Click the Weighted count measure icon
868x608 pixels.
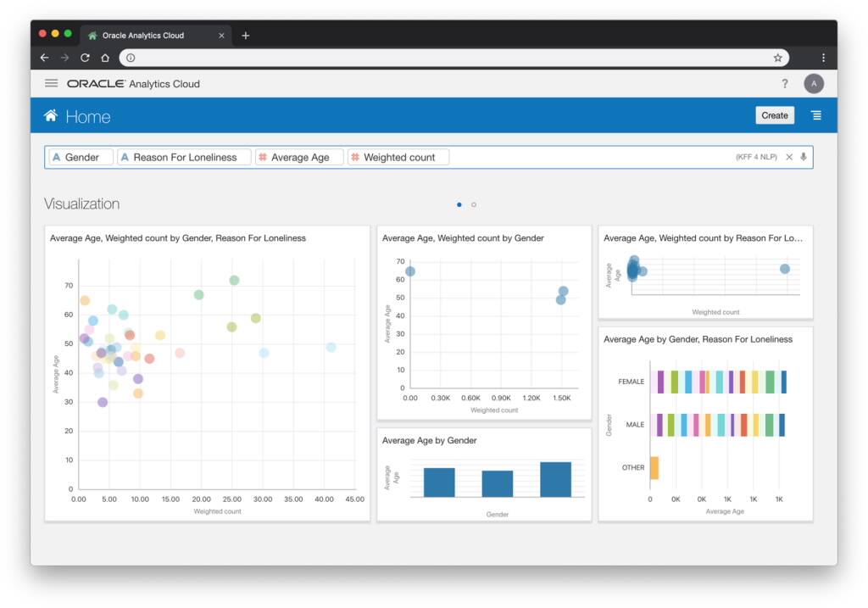coord(355,157)
